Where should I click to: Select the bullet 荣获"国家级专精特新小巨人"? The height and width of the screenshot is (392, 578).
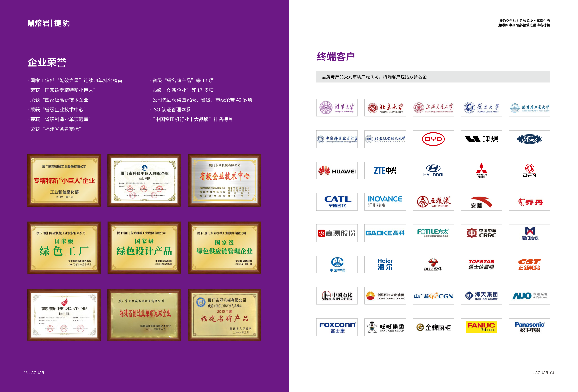[x=62, y=90]
